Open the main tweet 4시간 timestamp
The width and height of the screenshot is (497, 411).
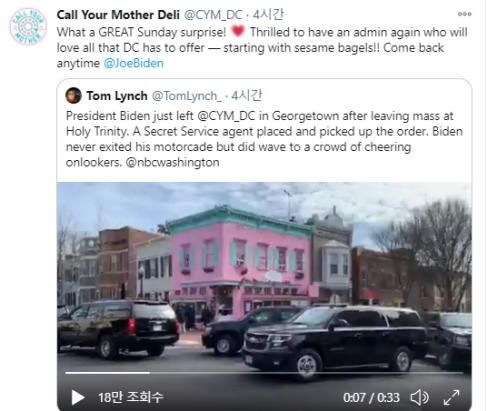[268, 15]
